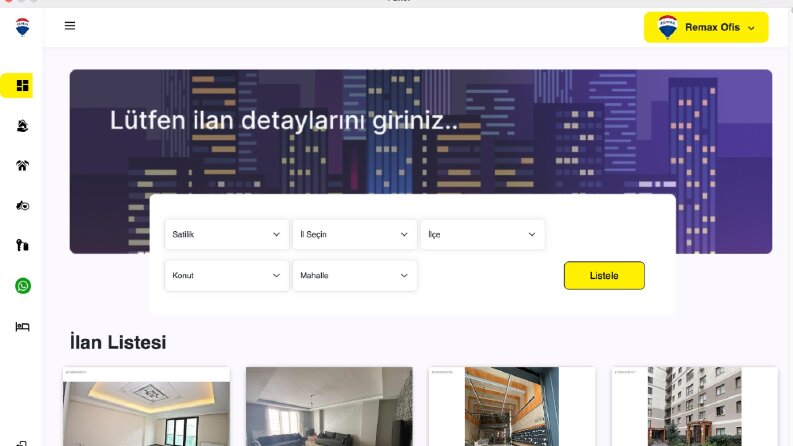Click the yellow Listele button

click(604, 276)
